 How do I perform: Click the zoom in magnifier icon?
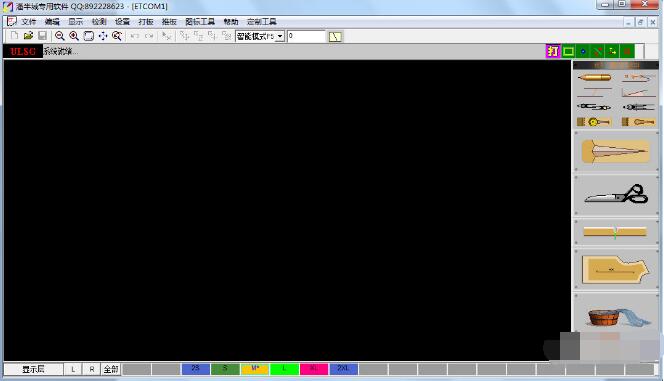(x=74, y=36)
